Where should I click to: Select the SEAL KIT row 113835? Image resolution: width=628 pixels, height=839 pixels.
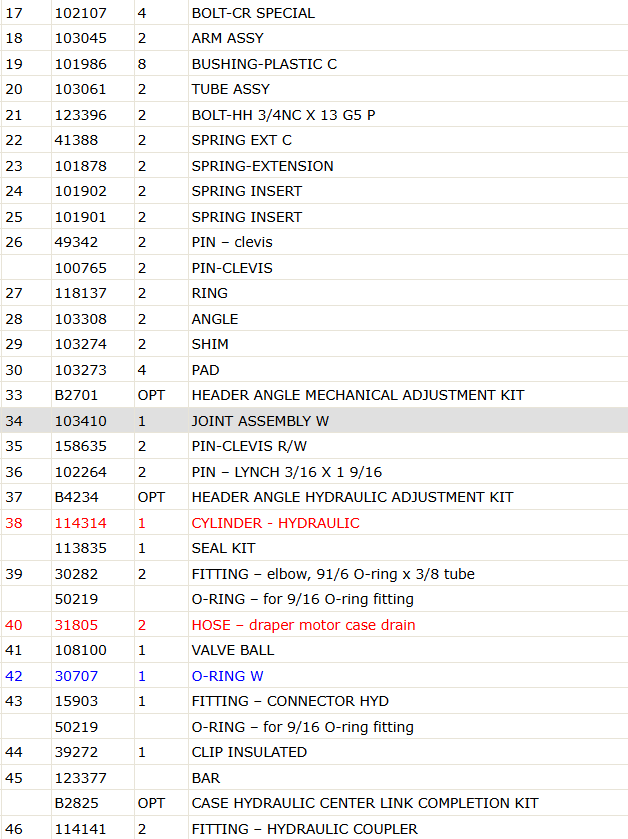tap(314, 548)
